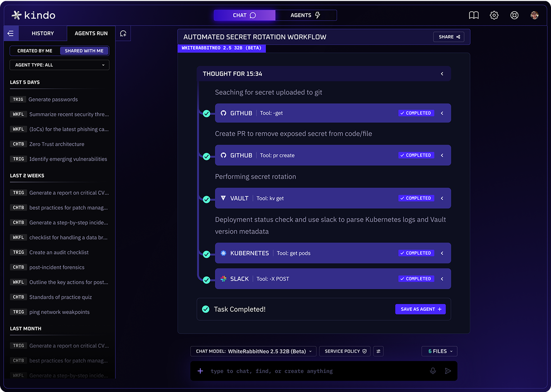Click the microphone icon in chat input
Image resolution: width=551 pixels, height=392 pixels.
pos(433,371)
